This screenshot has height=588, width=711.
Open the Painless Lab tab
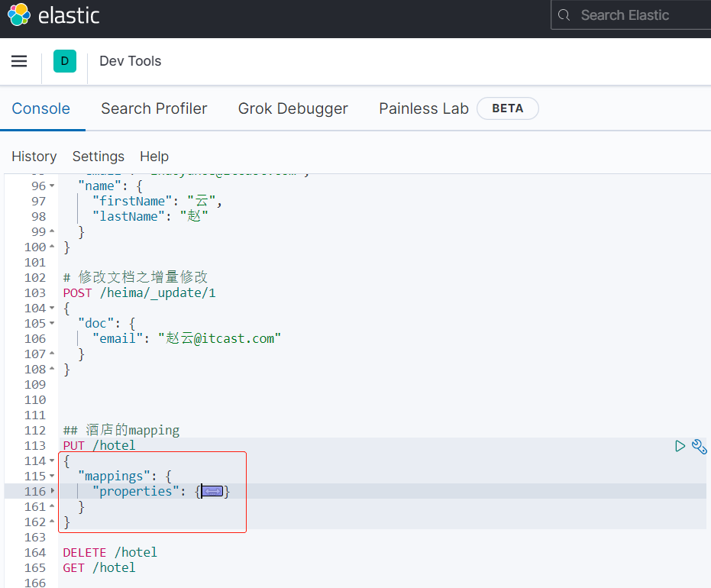[x=424, y=108]
